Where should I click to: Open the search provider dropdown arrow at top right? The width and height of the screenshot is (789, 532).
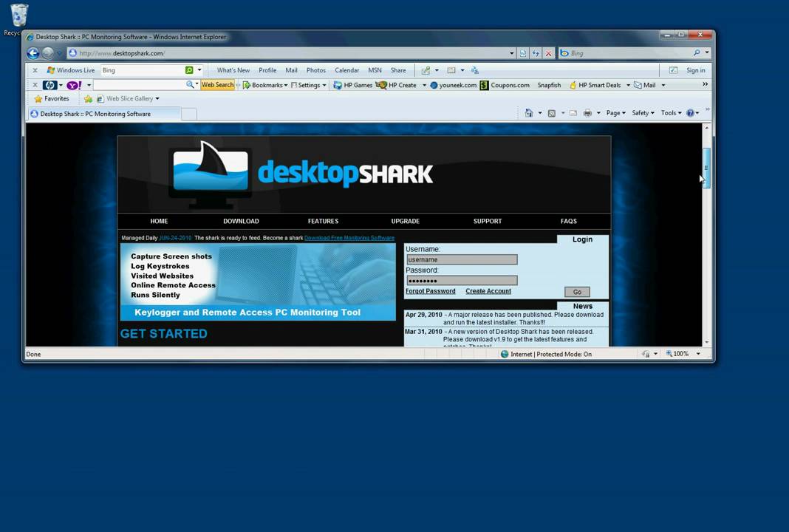(707, 53)
